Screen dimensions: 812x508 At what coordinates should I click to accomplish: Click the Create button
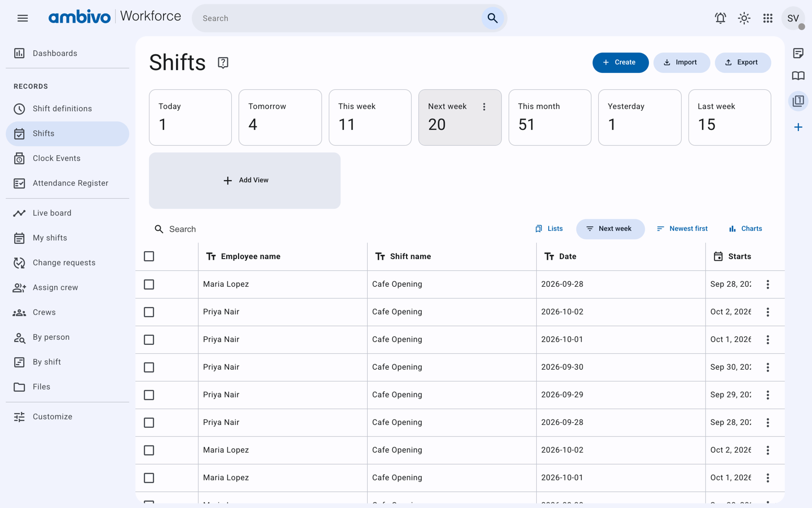620,63
